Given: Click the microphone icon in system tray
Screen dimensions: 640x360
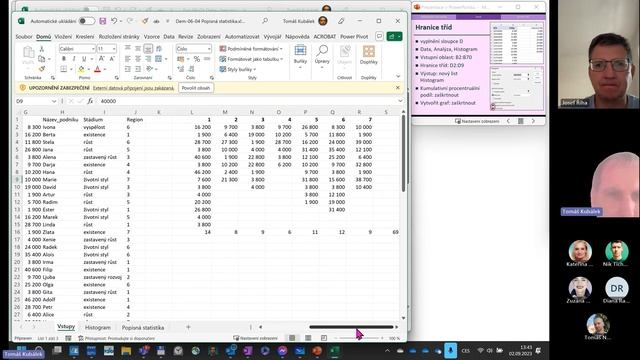Looking at the screenshot, I should [x=451, y=351].
